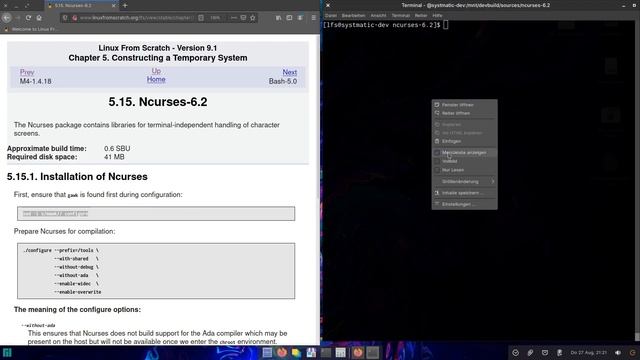The width and height of the screenshot is (640, 360).
Task: Open the Manjaro start menu icon
Action: click(7, 353)
